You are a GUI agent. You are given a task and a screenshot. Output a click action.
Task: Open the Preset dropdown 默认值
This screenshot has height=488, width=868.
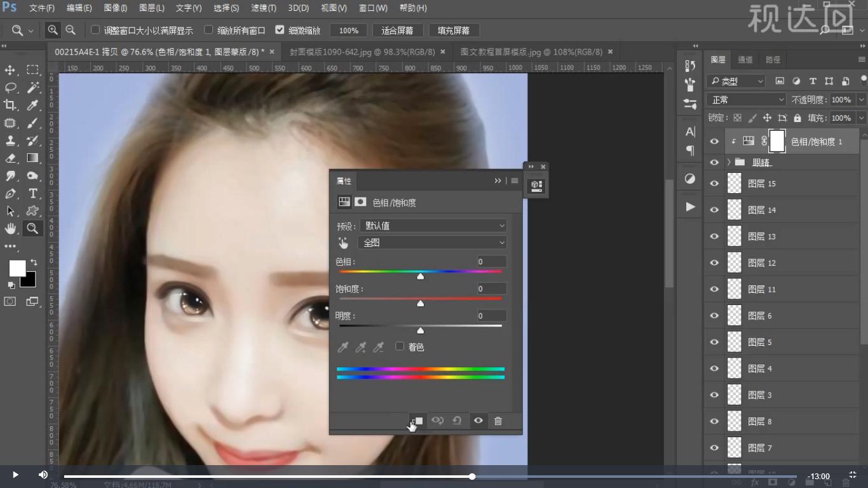[x=433, y=226]
